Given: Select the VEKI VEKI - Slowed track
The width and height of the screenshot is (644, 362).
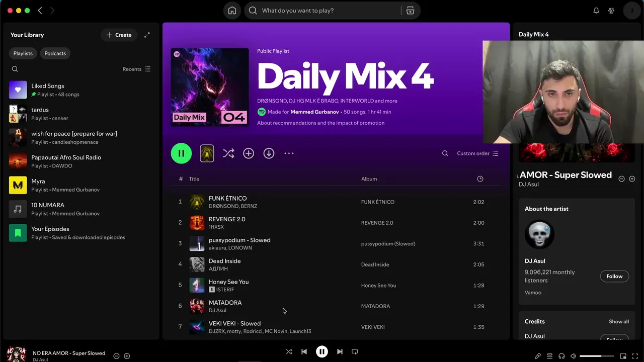Looking at the screenshot, I should click(x=336, y=327).
